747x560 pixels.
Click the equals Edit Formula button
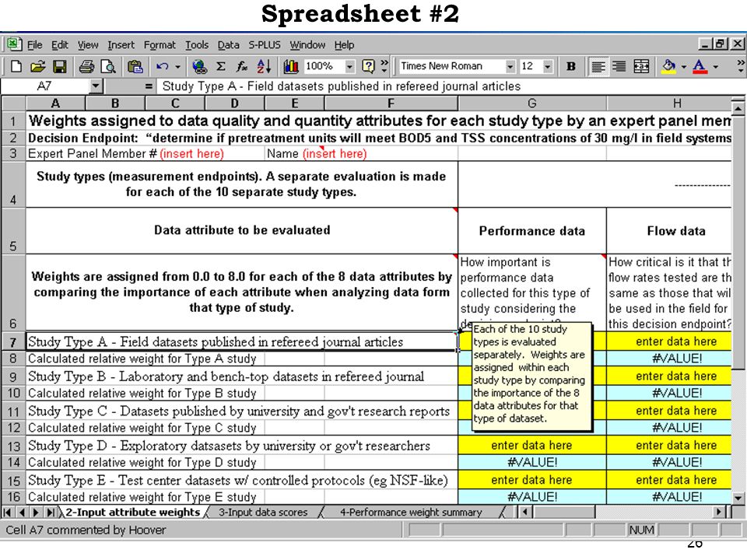click(149, 86)
